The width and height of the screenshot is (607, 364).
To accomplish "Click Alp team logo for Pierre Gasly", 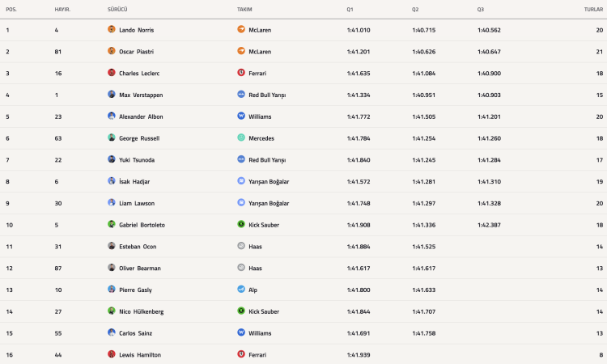I will 241,289.
